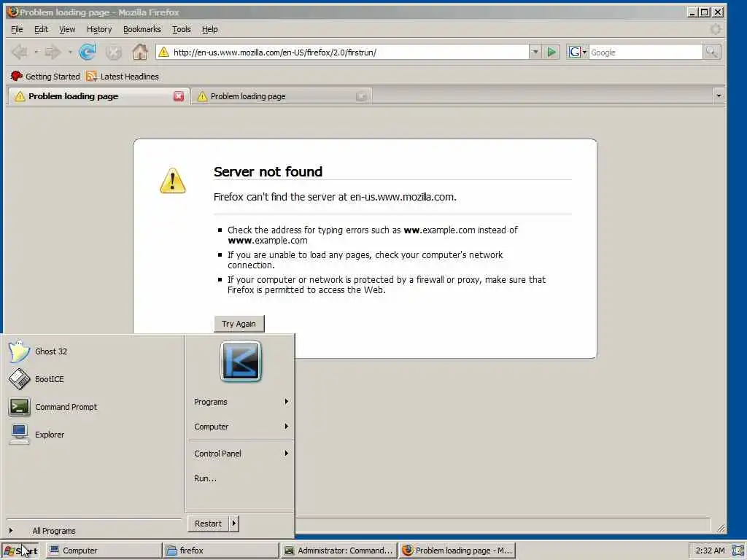Viewport: 747px width, 560px height.
Task: Reload the current page
Action: tap(88, 52)
